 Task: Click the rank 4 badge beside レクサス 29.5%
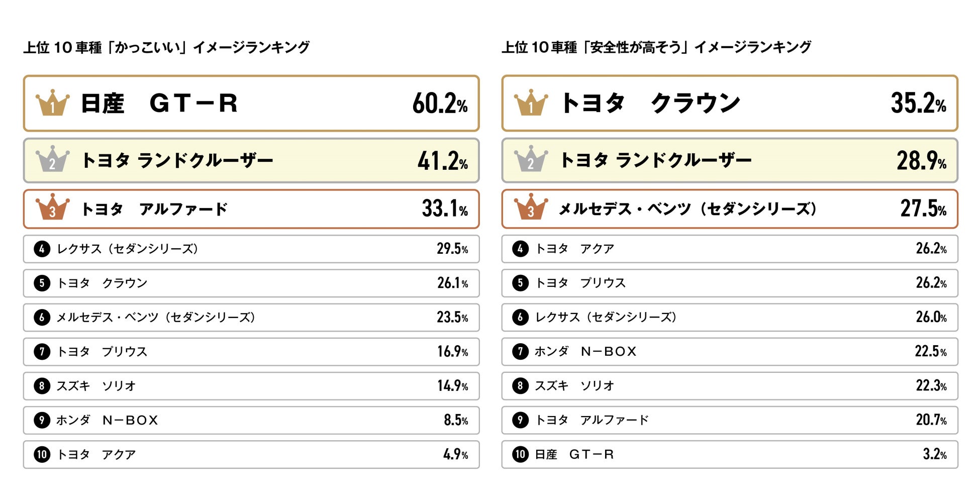(x=42, y=249)
